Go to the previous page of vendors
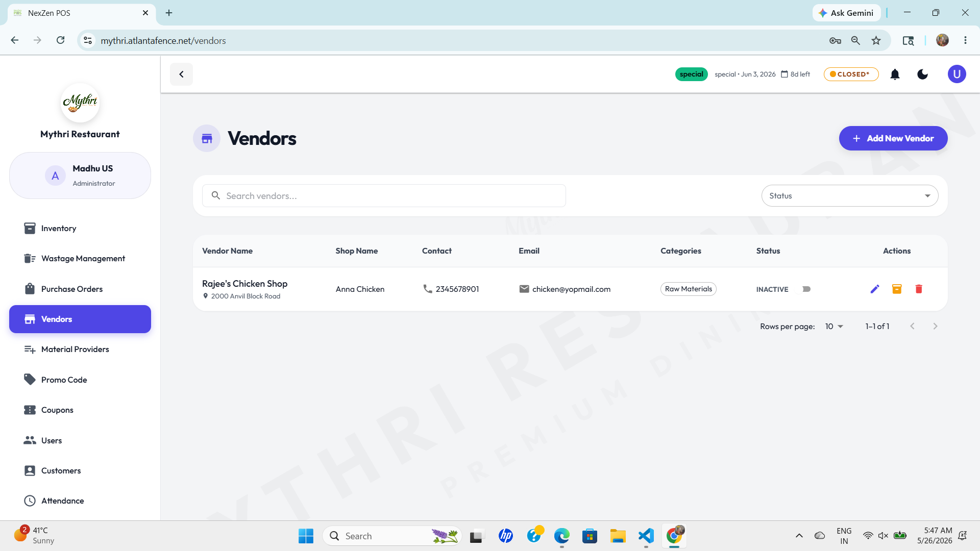 pos(912,327)
